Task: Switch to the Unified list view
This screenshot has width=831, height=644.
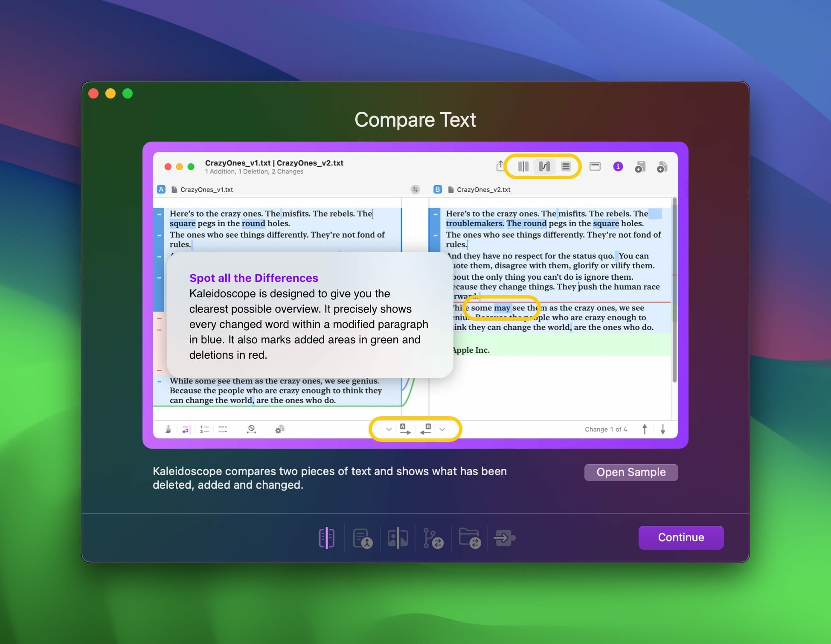Action: [566, 166]
